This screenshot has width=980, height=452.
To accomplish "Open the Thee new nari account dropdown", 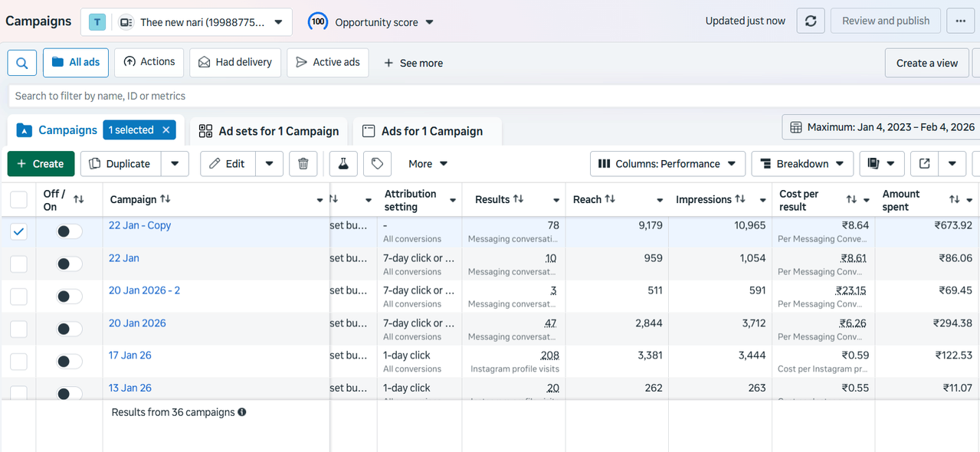I will [x=186, y=21].
